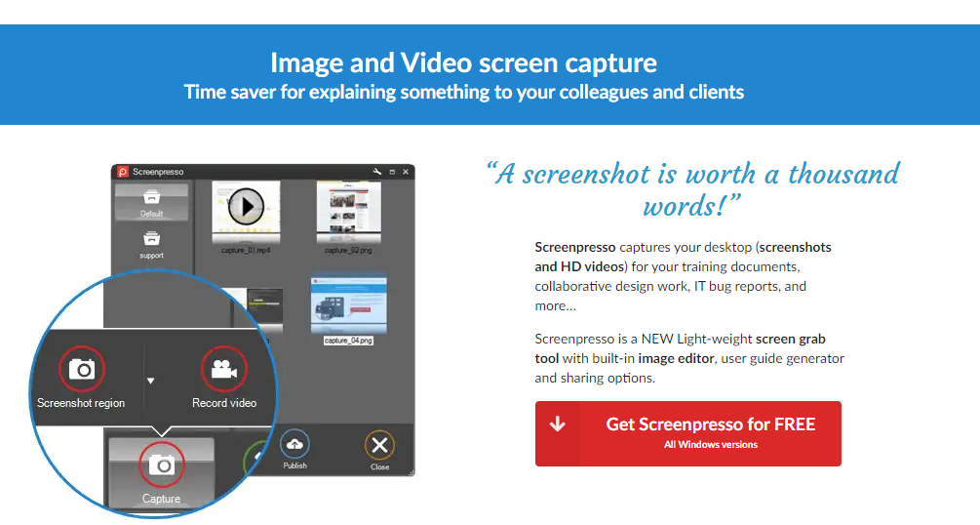Click the capture_04.png file name label
This screenshot has width=980, height=525.
pos(348,341)
